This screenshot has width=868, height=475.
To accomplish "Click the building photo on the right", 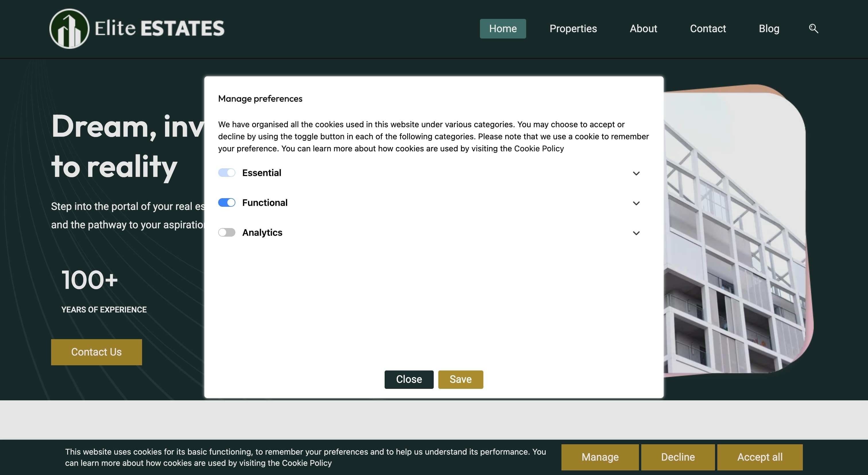I will click(735, 236).
